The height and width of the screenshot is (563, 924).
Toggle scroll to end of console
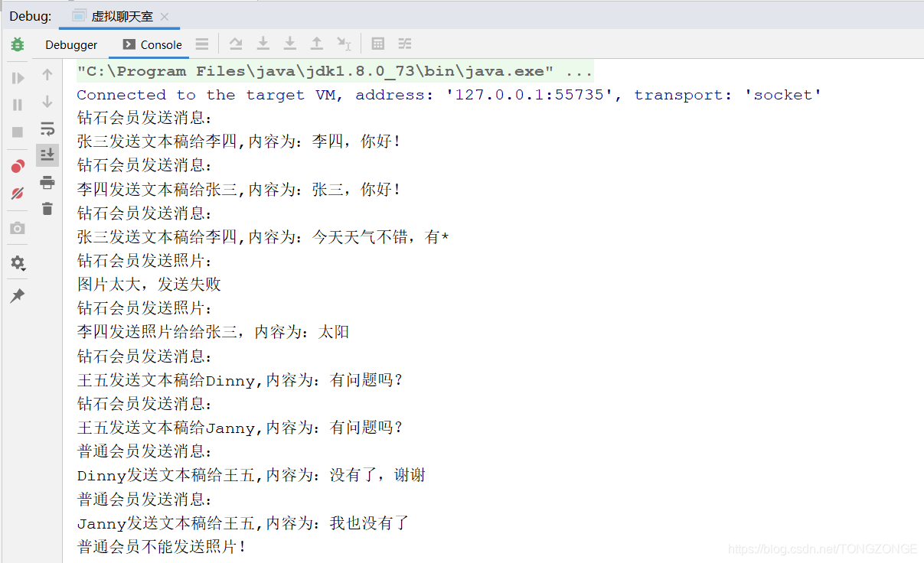point(47,155)
